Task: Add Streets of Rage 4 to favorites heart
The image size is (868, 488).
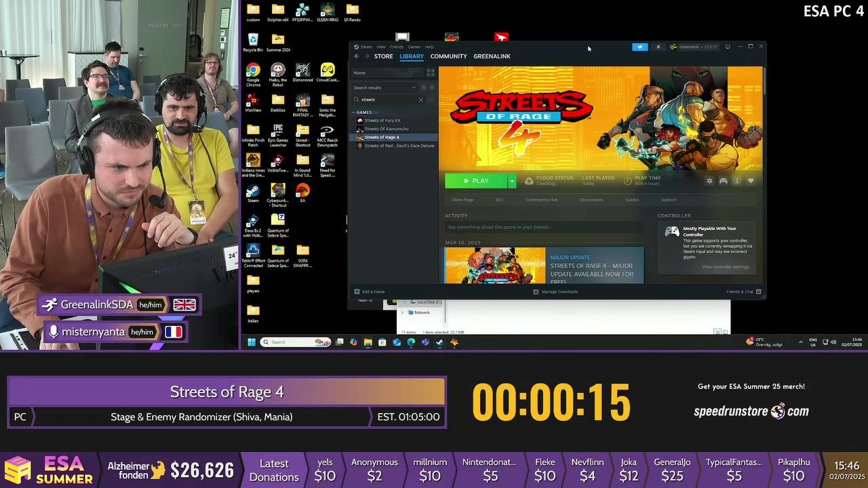Action: 751,181
